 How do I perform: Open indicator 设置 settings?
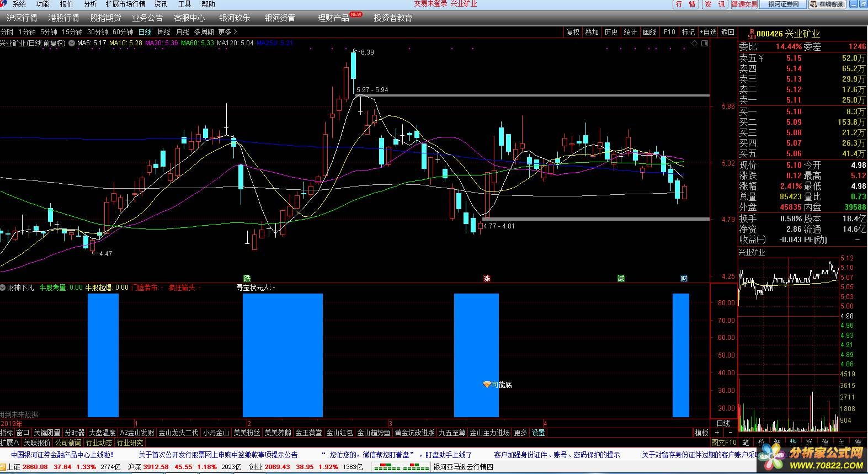pyautogui.click(x=538, y=433)
